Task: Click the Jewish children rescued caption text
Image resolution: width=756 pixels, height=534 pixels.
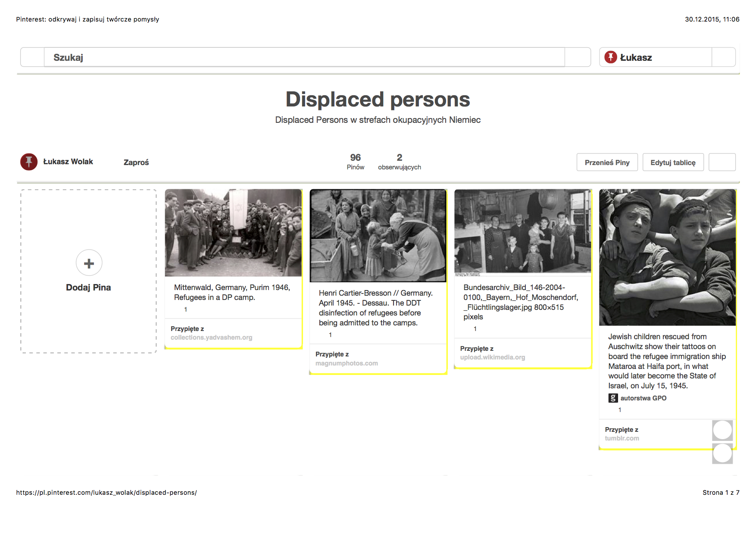Action: (667, 361)
